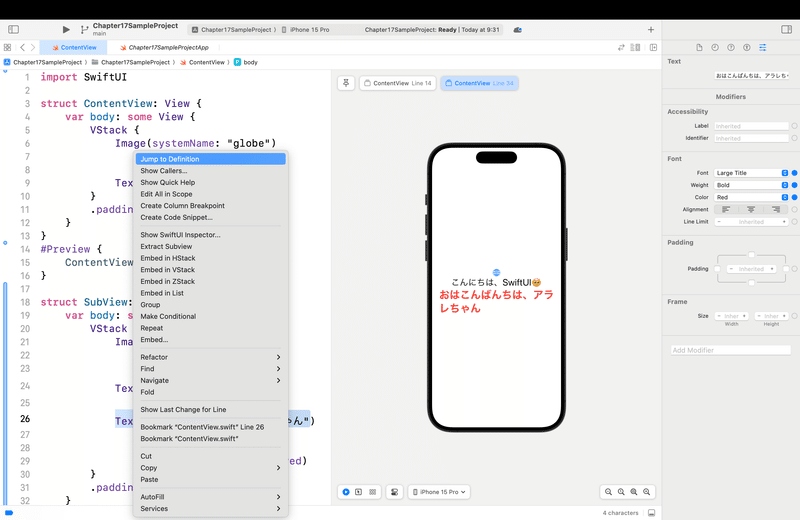
Task: Open the Color Red dropdown
Action: tap(751, 197)
